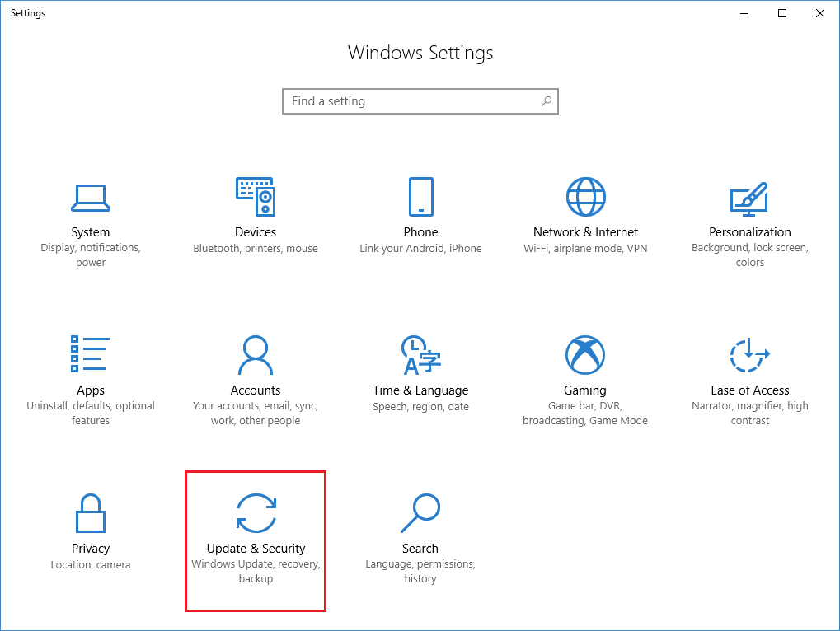The width and height of the screenshot is (840, 631).
Task: Open the Time & Language icon
Action: [420, 354]
